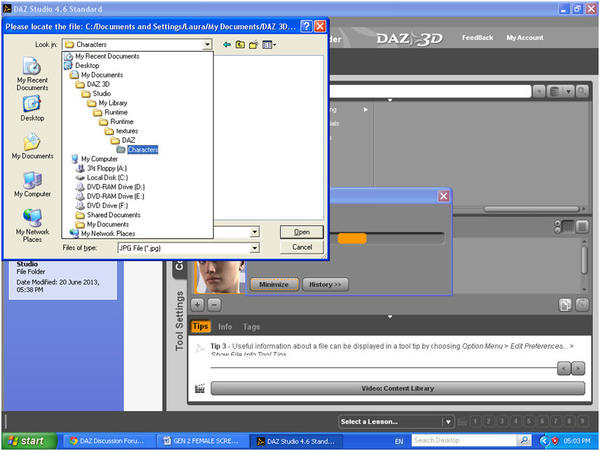Viewport: 600px width, 451px height.
Task: Click the orange progress bar indicator
Action: pyautogui.click(x=352, y=239)
